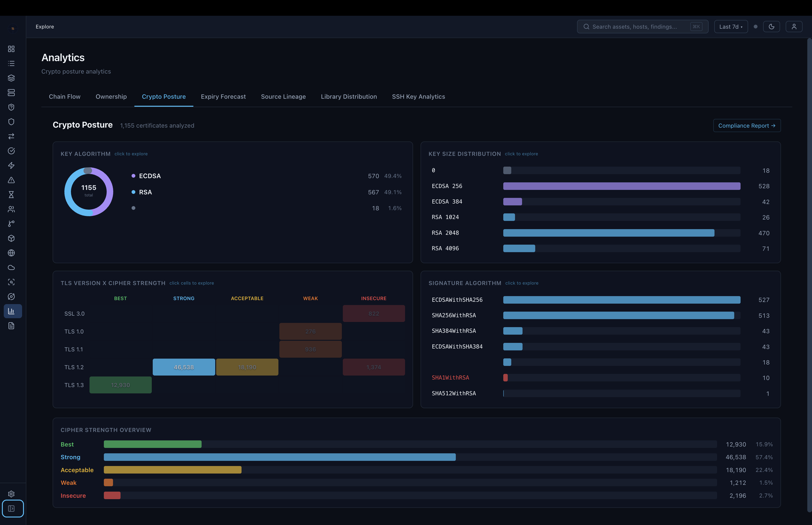Open the git branch sidebar icon
The image size is (812, 525).
(x=11, y=224)
